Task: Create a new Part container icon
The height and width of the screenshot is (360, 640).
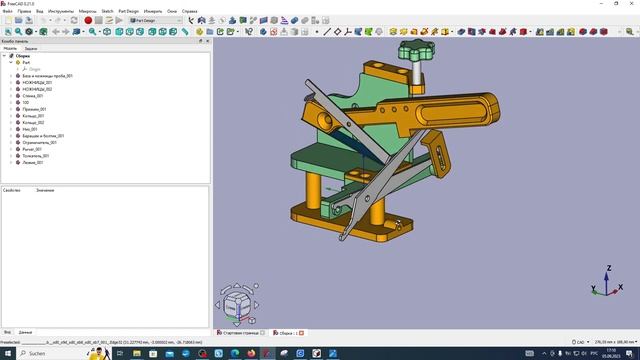Action: point(199,32)
